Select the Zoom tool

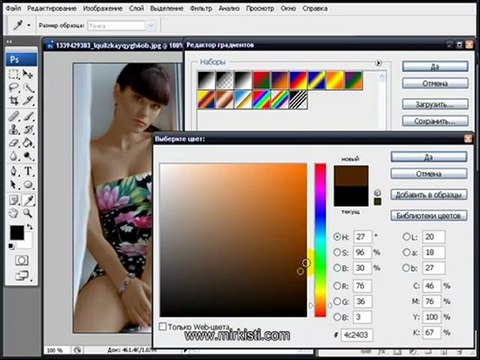(28, 213)
